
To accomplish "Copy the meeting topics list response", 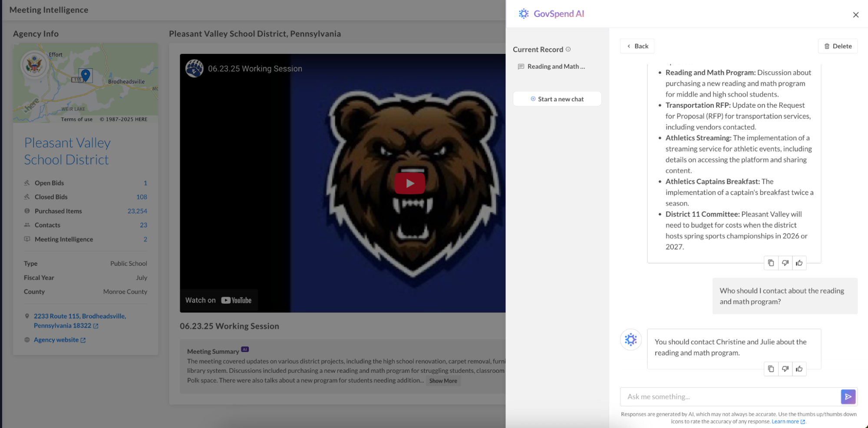I will [771, 263].
